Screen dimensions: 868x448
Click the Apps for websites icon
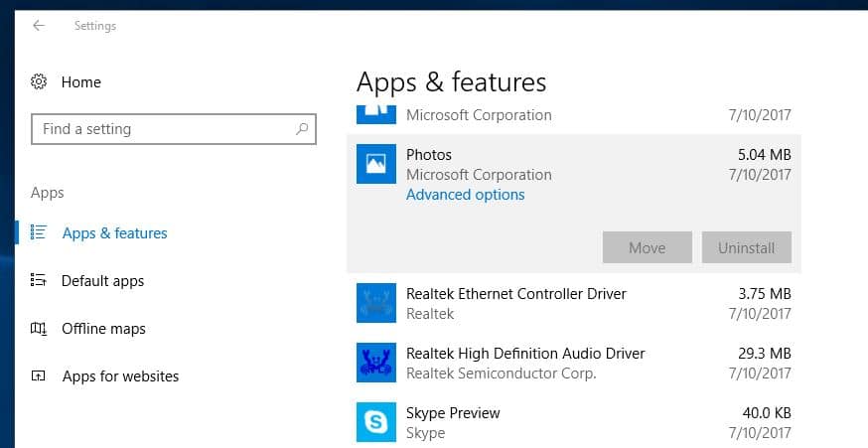[x=39, y=376]
